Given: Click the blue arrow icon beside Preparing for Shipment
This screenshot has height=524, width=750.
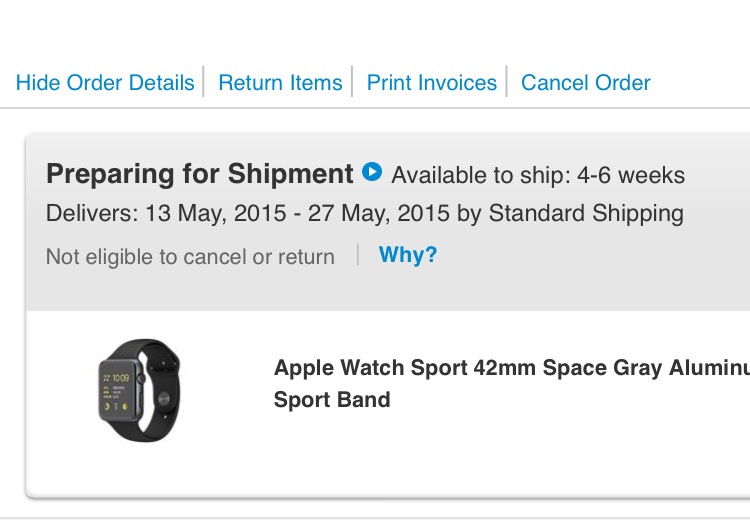Looking at the screenshot, I should click(372, 172).
